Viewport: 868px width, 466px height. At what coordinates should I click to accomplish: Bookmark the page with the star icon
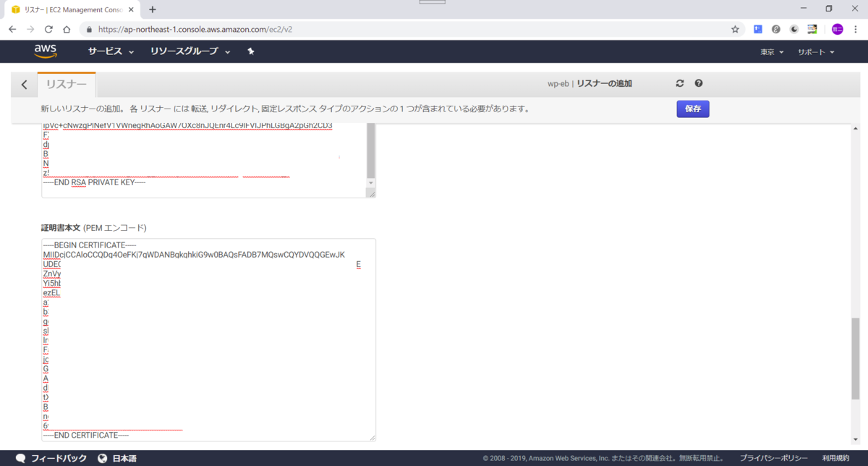[734, 29]
